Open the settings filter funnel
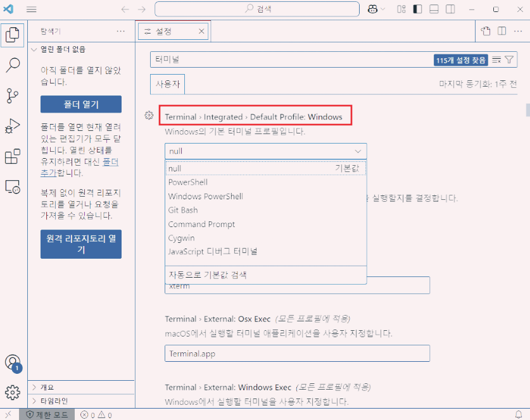Screen dimensions: 530x420 pos(509,59)
